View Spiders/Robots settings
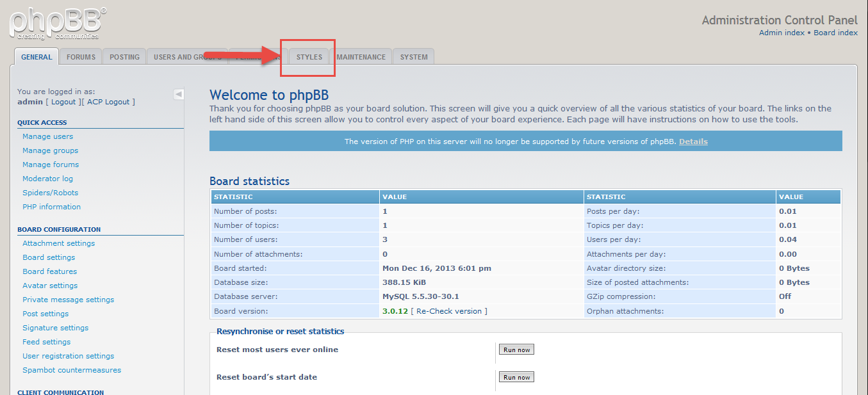 (x=50, y=193)
